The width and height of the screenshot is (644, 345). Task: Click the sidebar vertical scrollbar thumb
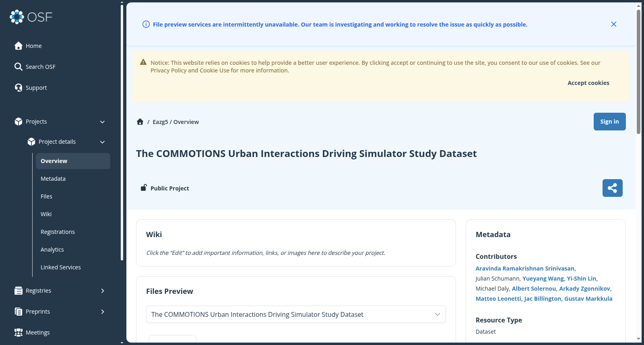[x=122, y=132]
